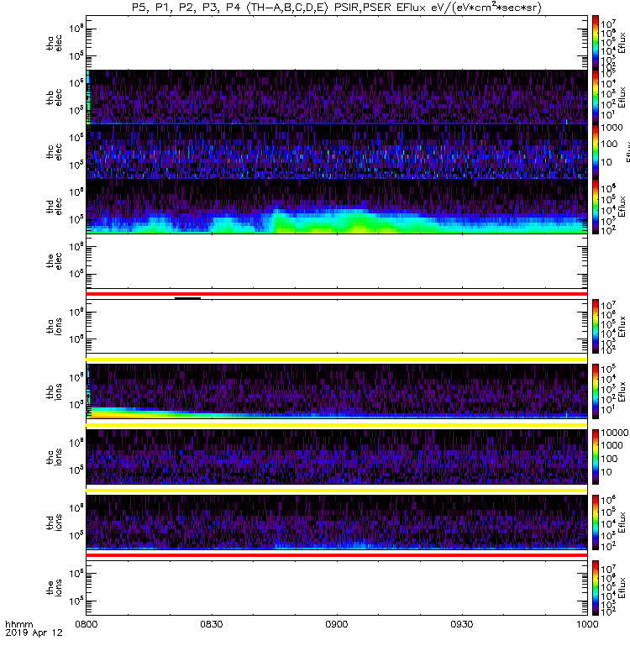
Task: Click the Eflux label beside thd ions colorbar
Action: click(622, 522)
